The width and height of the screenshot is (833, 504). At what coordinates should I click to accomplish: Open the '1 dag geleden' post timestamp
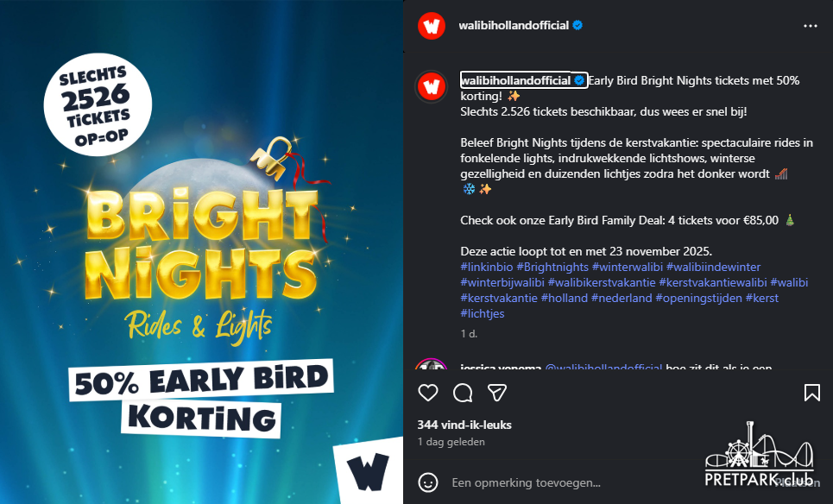tap(451, 442)
